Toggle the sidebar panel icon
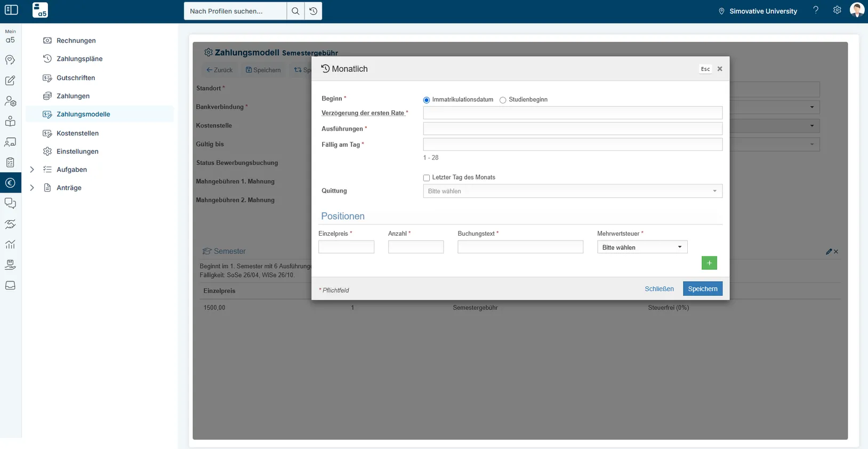 (x=11, y=10)
